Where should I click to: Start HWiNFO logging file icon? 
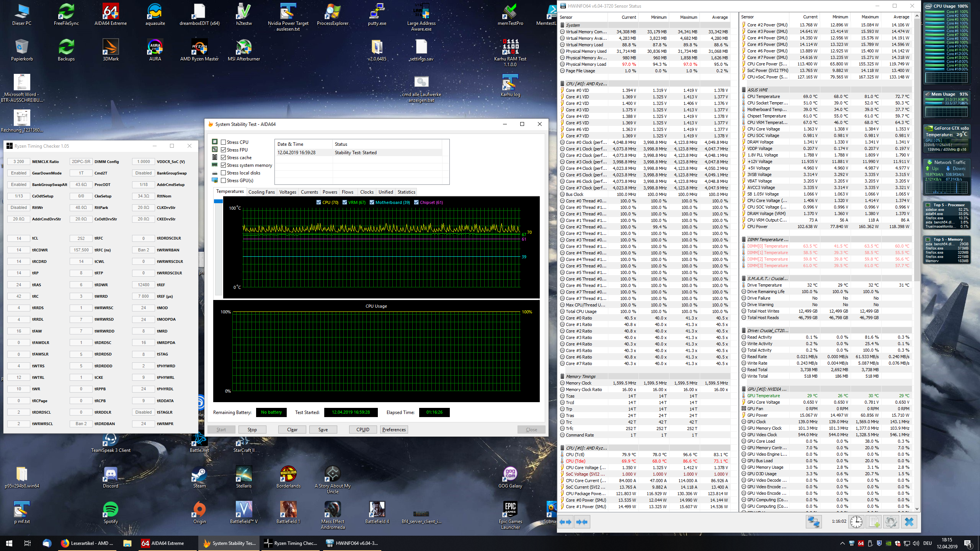click(x=874, y=522)
